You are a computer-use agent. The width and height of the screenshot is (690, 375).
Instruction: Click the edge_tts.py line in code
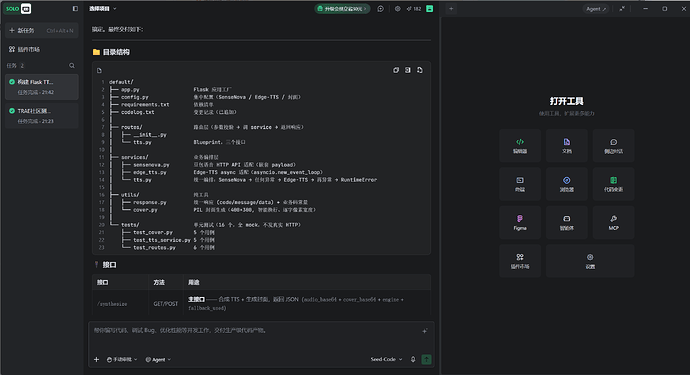tap(150, 172)
